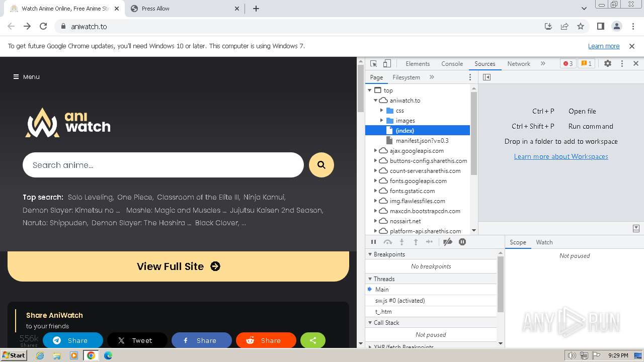
Task: Click the Step out icon
Action: [x=416, y=242]
